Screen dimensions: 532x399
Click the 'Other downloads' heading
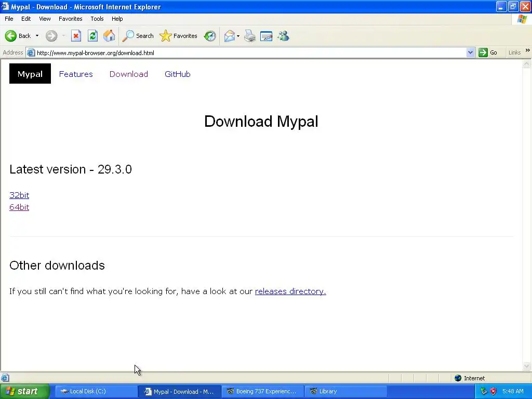click(x=57, y=265)
